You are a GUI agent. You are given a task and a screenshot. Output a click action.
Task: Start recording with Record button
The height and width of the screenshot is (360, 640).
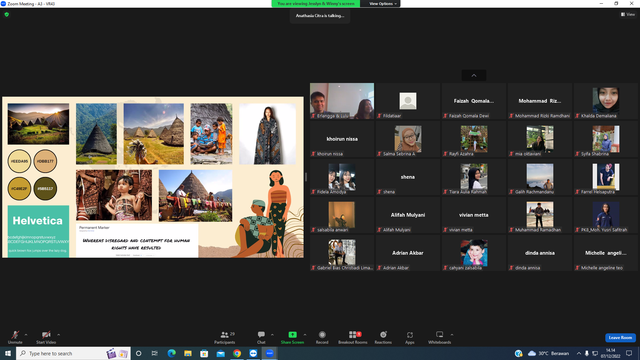pyautogui.click(x=322, y=337)
